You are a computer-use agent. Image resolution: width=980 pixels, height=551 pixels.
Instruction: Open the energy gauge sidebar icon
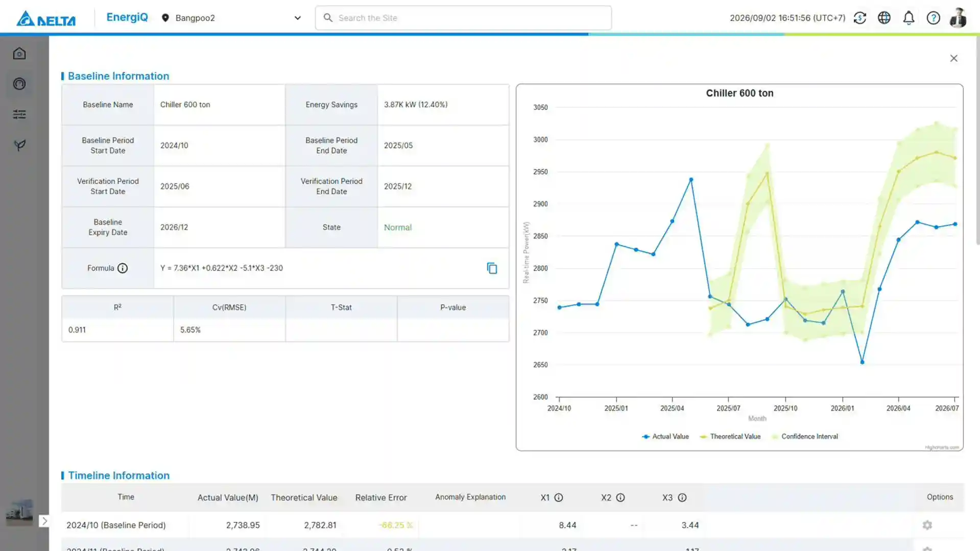19,84
